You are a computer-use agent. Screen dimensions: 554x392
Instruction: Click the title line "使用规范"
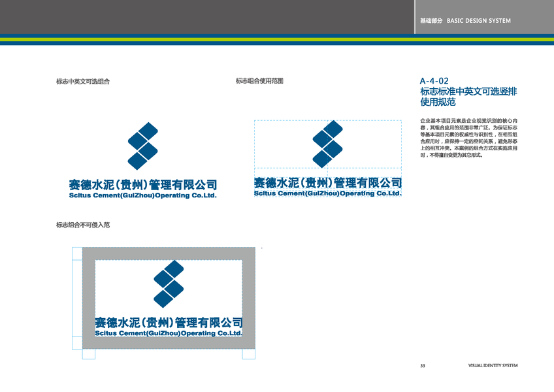click(438, 102)
